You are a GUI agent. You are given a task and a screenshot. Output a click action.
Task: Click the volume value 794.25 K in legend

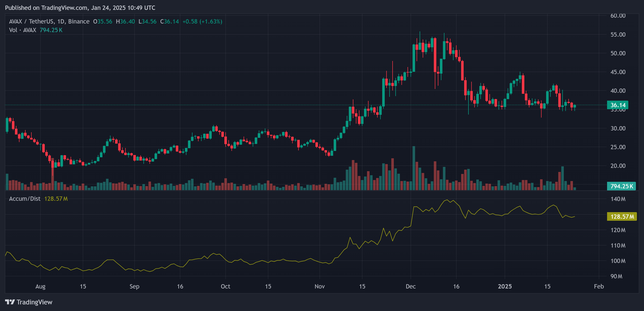[51, 30]
